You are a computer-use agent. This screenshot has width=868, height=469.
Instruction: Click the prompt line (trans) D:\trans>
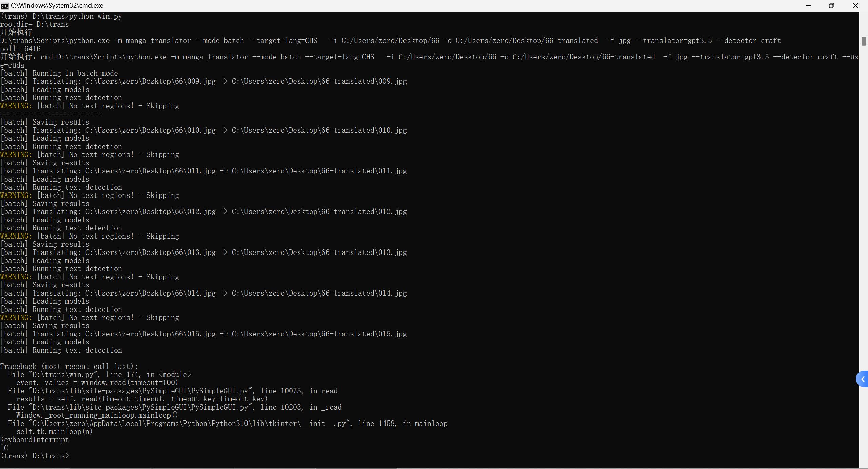click(35, 456)
